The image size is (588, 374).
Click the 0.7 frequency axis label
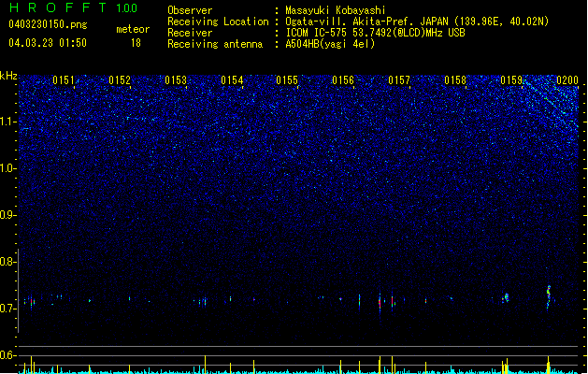tap(7, 309)
